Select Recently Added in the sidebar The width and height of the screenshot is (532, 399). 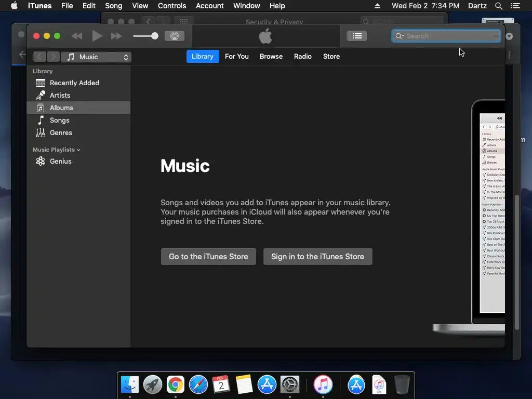[x=78, y=83]
